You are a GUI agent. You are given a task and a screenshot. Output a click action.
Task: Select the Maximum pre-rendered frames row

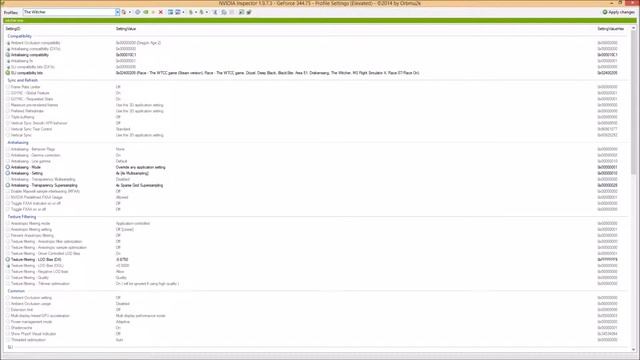[316, 105]
